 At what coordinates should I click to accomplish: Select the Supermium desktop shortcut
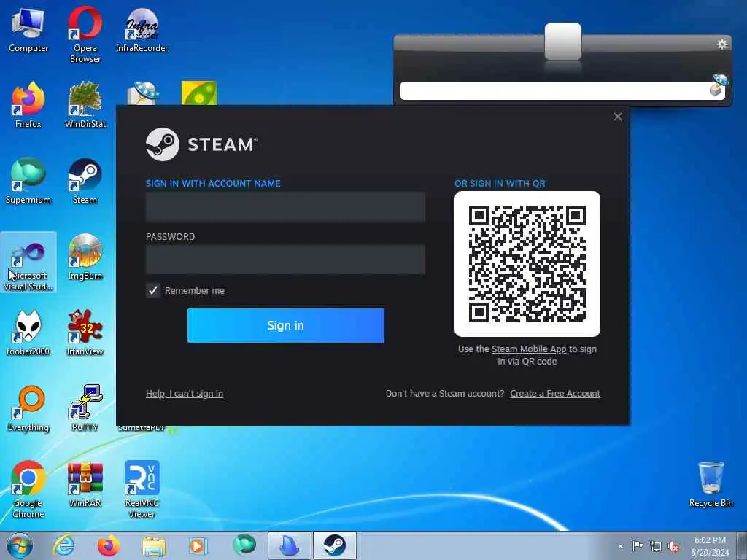(28, 182)
